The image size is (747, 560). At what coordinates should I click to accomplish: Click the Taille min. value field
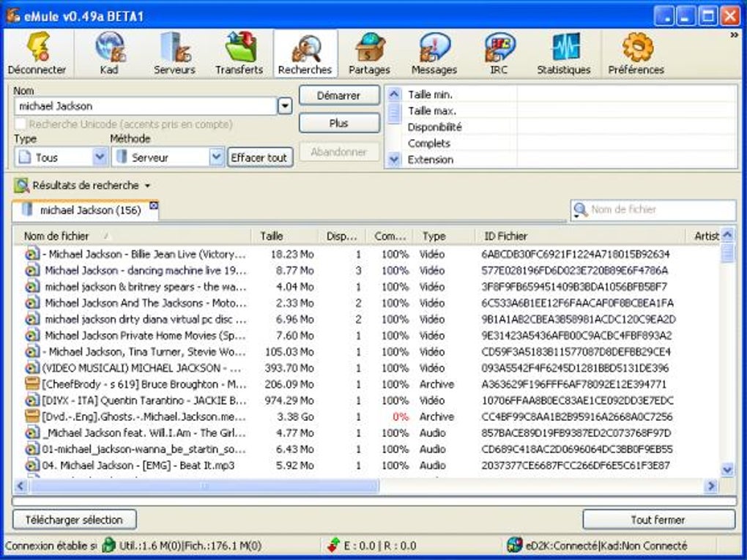coord(627,94)
